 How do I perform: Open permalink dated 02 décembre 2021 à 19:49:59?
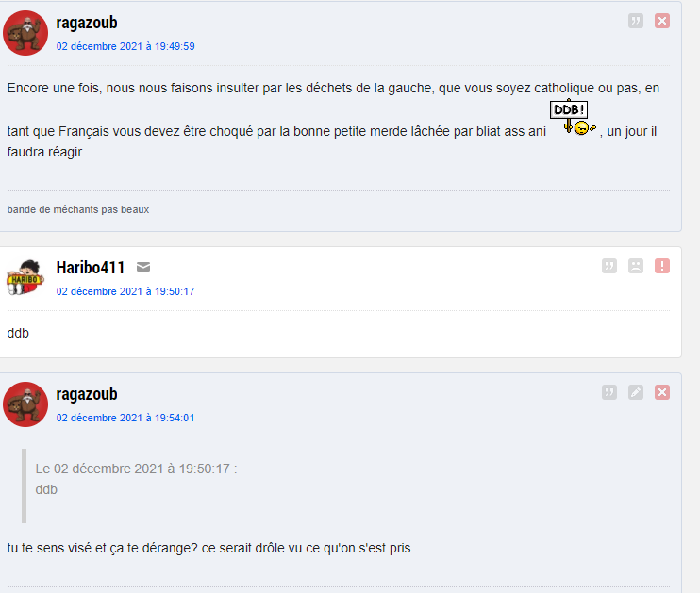125,46
